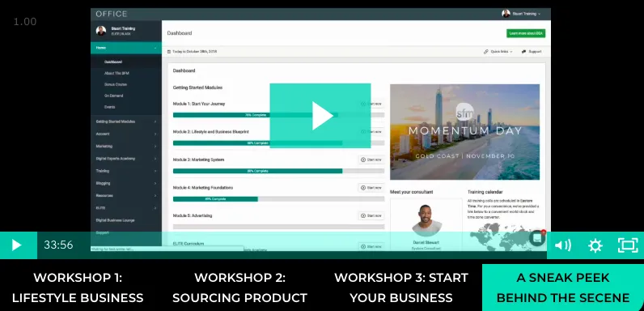Click the Training calendar heading
The height and width of the screenshot is (311, 644).
coord(485,192)
